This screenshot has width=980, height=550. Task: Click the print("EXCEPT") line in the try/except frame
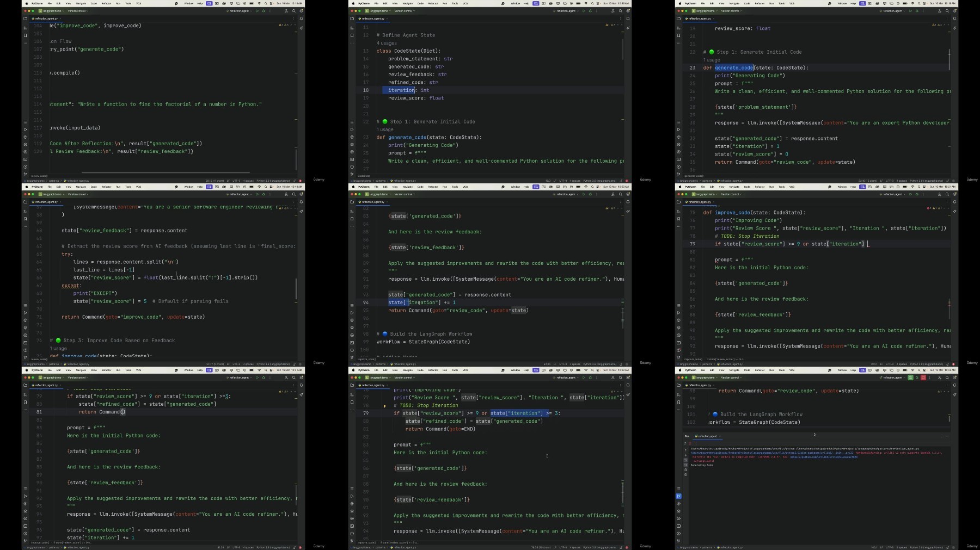[95, 293]
